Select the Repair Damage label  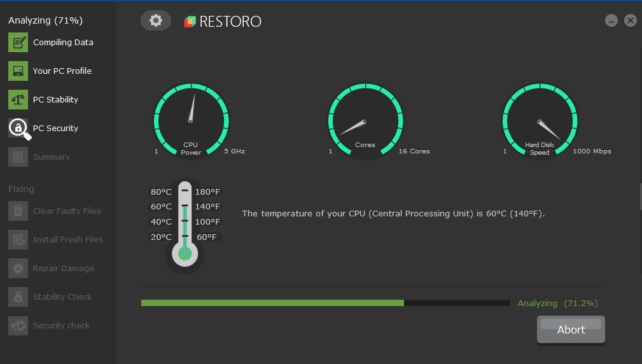click(64, 268)
